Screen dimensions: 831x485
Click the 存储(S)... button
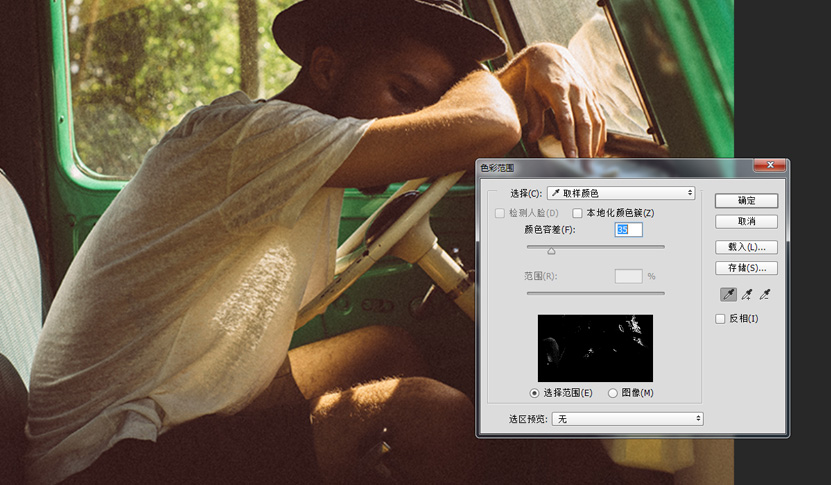pos(746,268)
